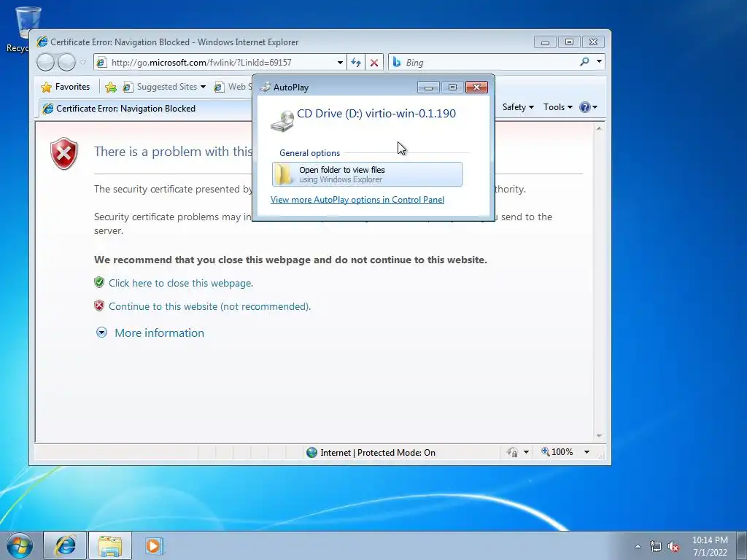This screenshot has width=747, height=560.
Task: Click the Internet Protected Mode status zone
Action: pyautogui.click(x=371, y=452)
